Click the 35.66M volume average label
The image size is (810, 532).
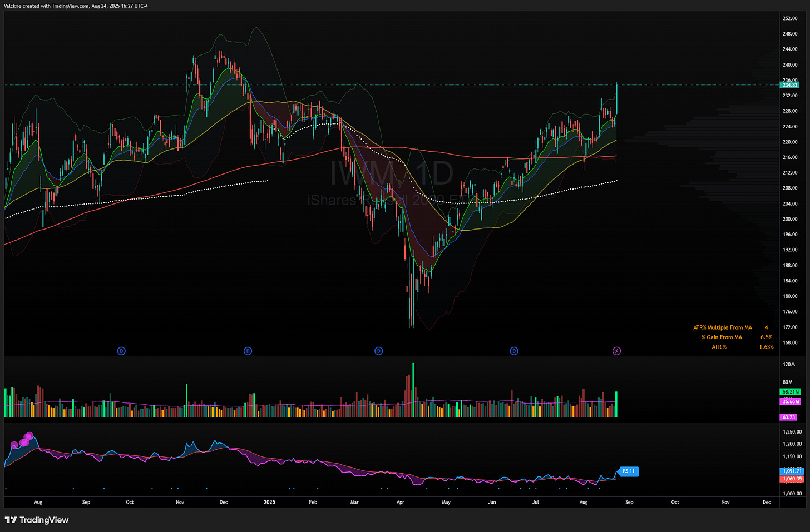(x=791, y=401)
